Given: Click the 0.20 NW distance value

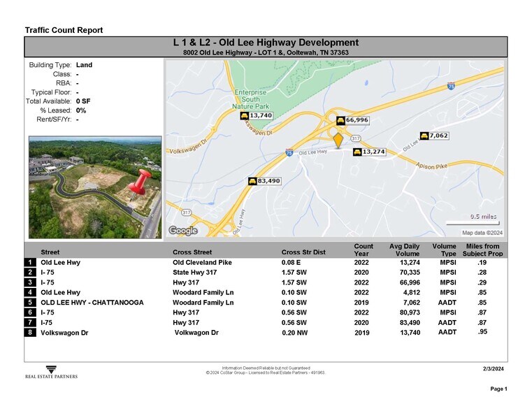Looking at the screenshot, I should tap(294, 333).
